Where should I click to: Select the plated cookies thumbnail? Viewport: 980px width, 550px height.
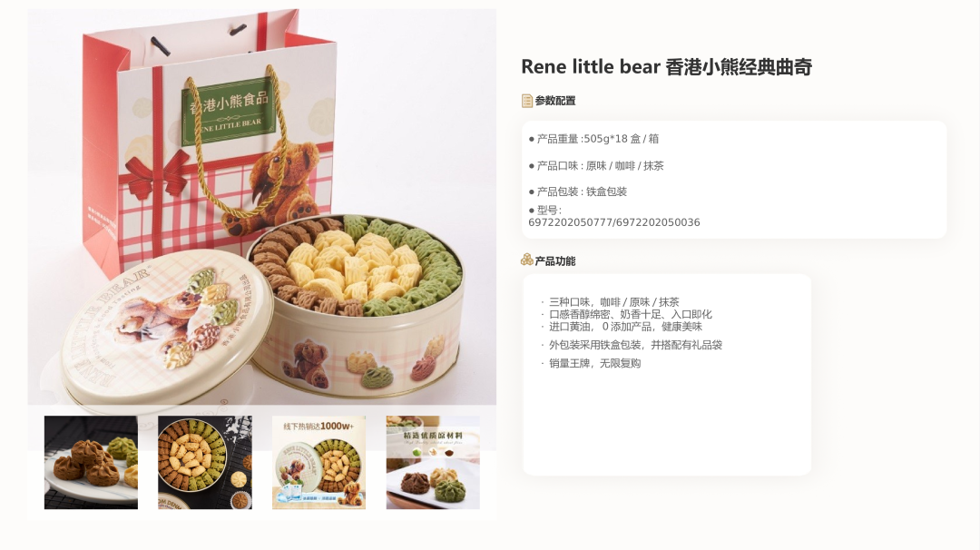coord(92,463)
